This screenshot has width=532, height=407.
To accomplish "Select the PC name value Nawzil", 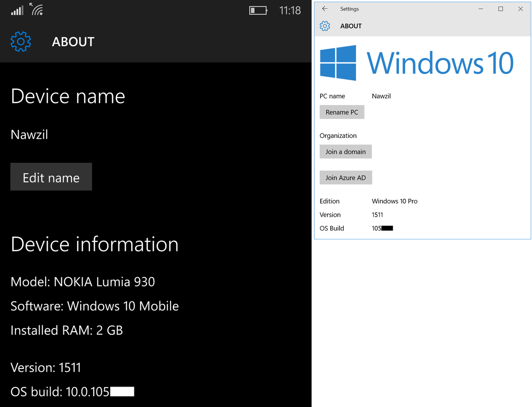I will [x=381, y=96].
